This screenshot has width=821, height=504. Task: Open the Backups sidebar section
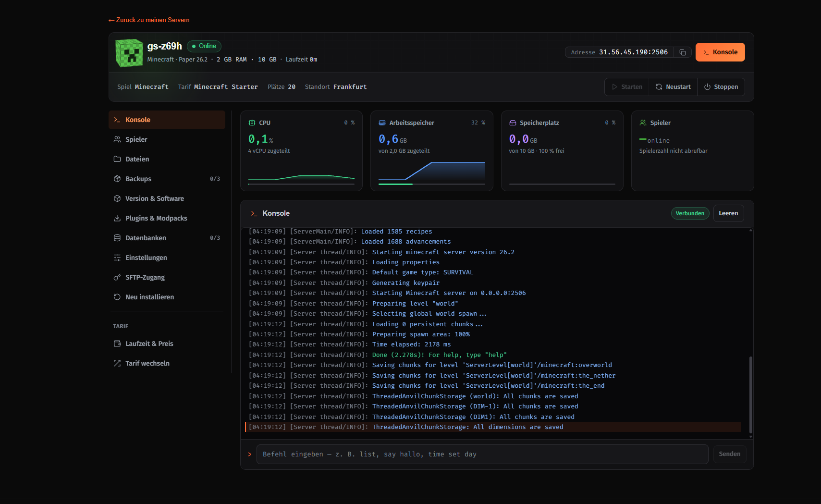167,179
